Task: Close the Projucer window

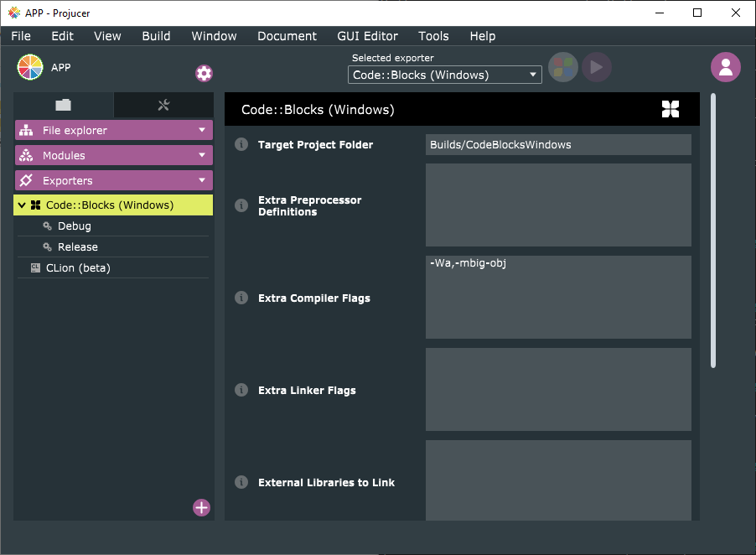Action: (x=735, y=13)
